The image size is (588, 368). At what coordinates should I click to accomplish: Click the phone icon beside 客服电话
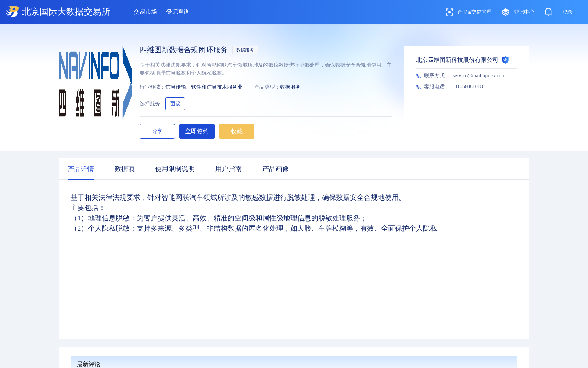coord(419,87)
